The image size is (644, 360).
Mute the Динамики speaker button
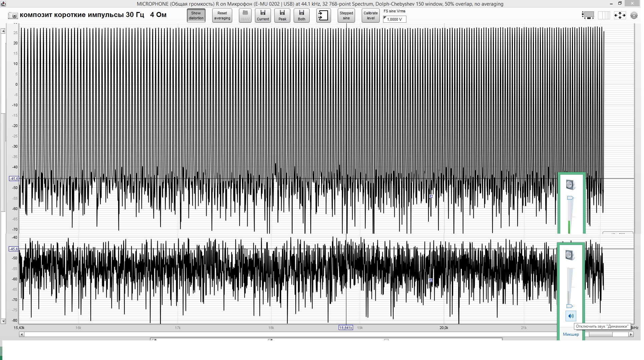coord(571,316)
